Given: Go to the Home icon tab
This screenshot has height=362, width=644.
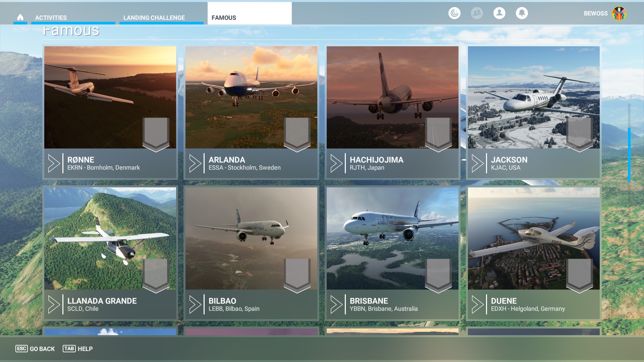Looking at the screenshot, I should pyautogui.click(x=20, y=17).
